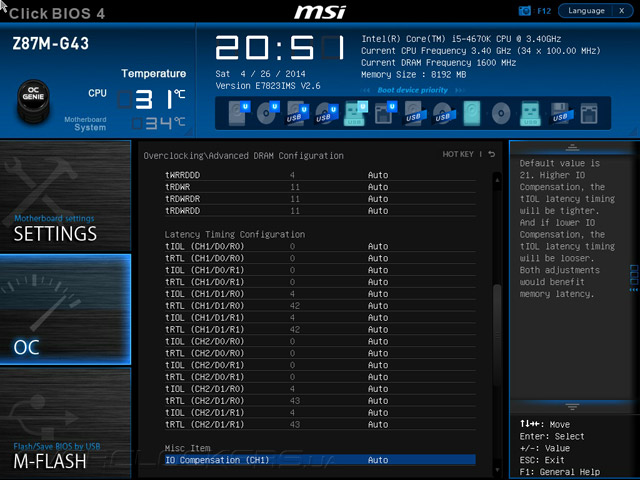Open the OC overclocking menu
The width and height of the screenshot is (640, 480).
65,309
